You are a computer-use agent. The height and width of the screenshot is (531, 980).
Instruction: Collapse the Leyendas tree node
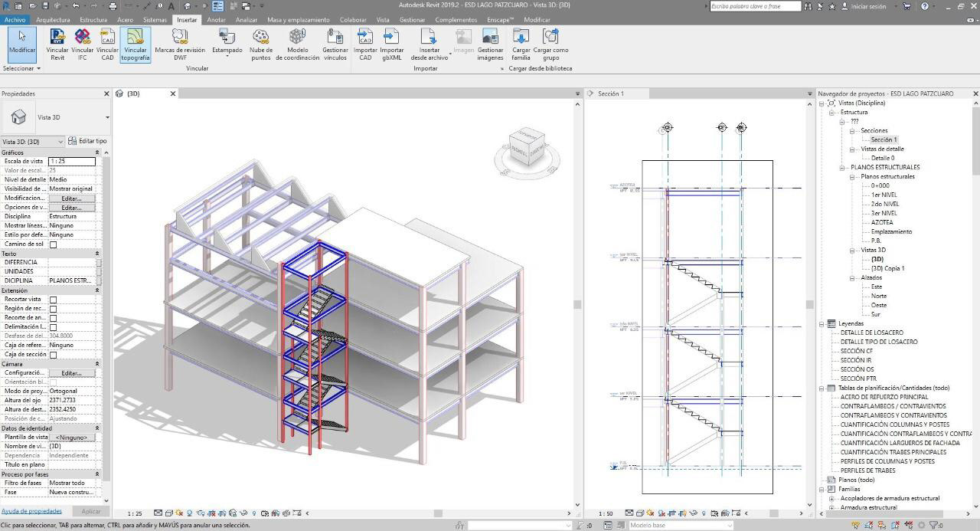coord(822,324)
